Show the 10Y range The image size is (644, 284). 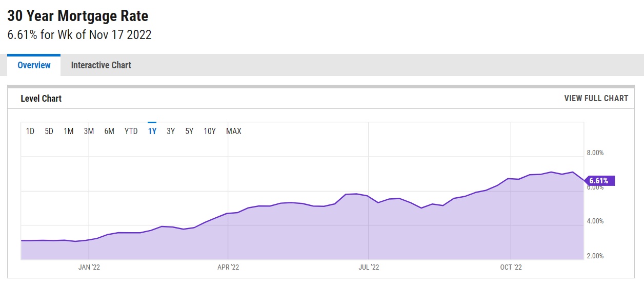(210, 131)
